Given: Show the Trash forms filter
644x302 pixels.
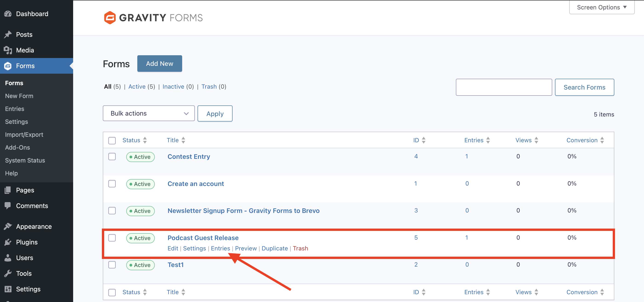Looking at the screenshot, I should [209, 87].
